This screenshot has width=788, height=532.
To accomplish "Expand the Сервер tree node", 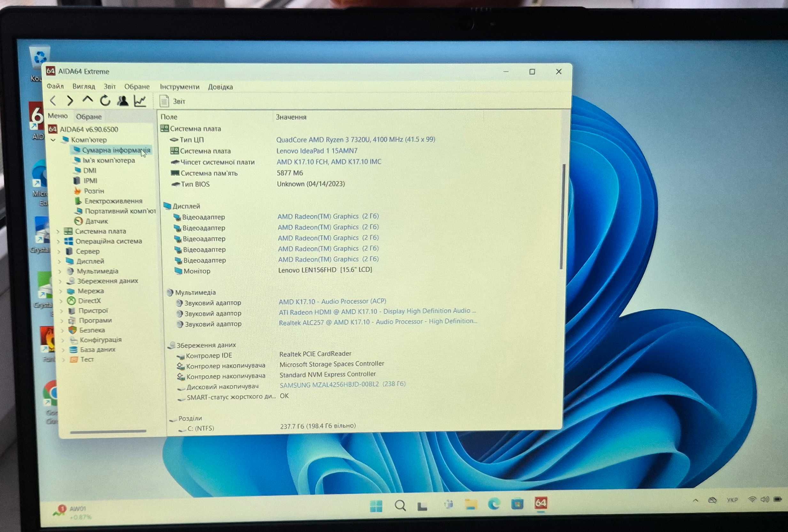I will click(x=59, y=251).
